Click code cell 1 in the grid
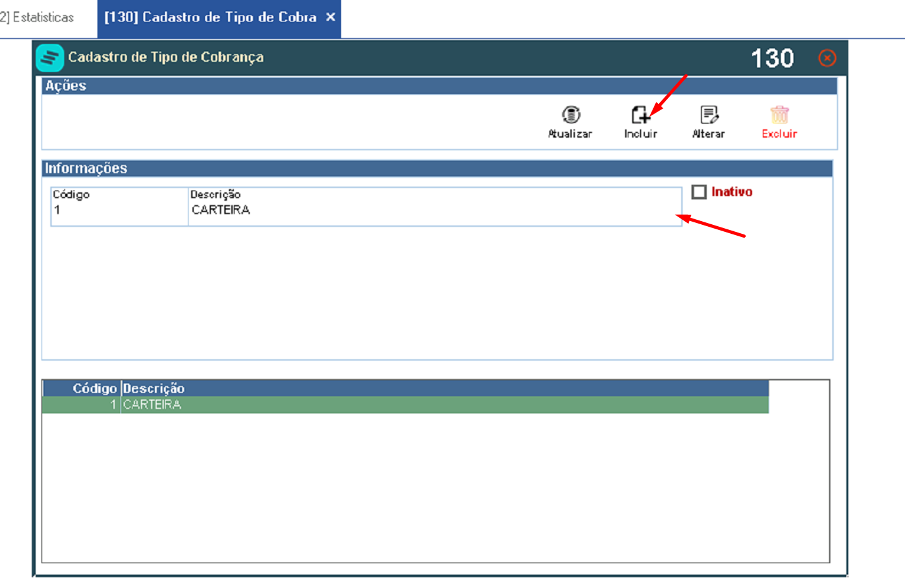This screenshot has height=588, width=905. [82, 405]
